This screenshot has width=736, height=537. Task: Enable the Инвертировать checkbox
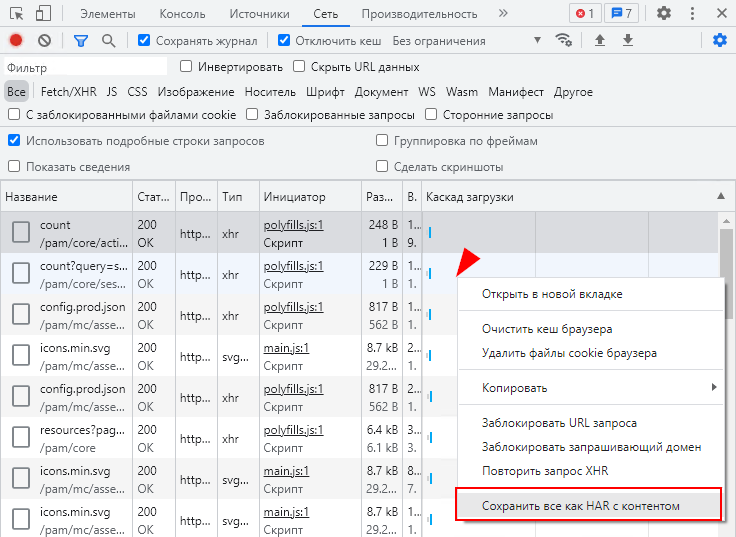[186, 67]
